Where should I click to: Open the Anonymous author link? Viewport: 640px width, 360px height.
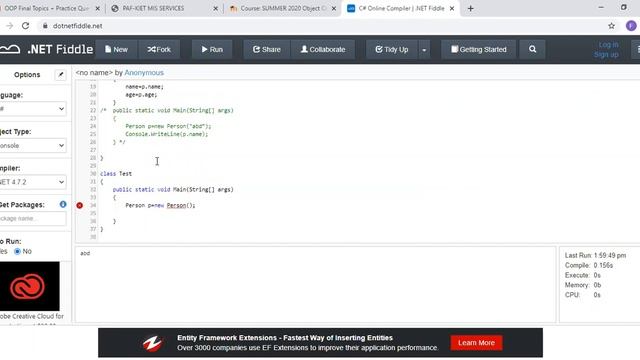click(144, 73)
